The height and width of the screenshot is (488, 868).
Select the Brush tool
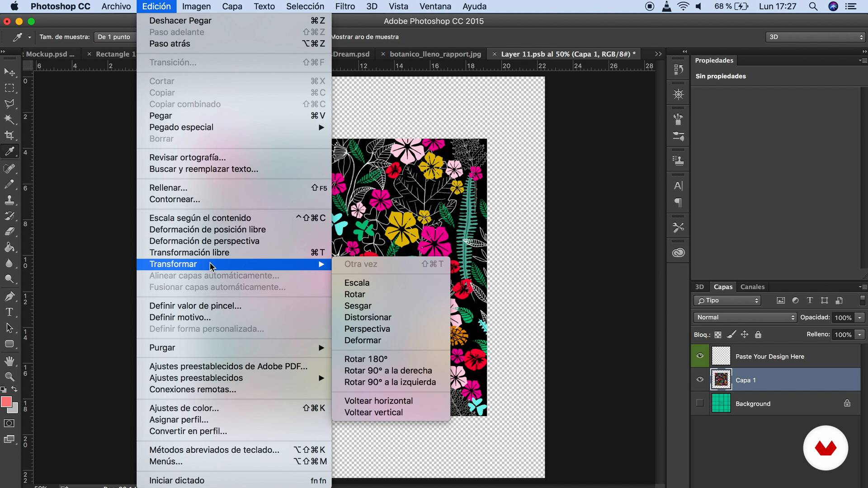coord(9,184)
